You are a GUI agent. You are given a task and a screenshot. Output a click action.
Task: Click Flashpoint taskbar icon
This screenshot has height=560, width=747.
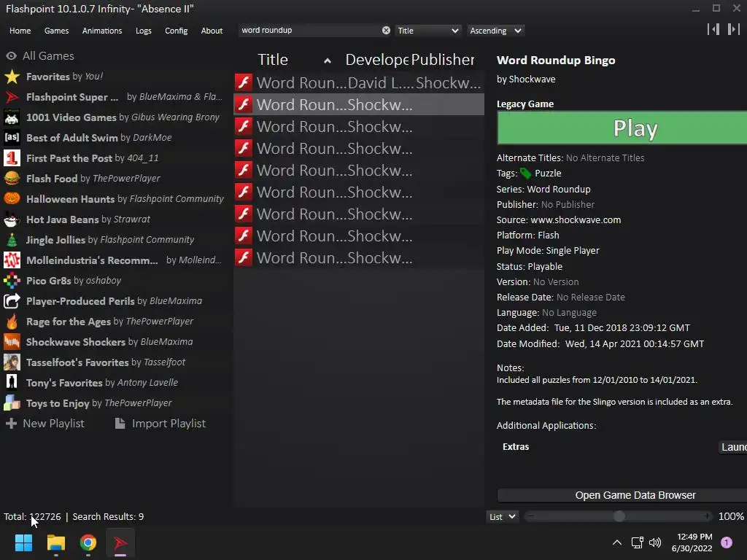coord(120,542)
